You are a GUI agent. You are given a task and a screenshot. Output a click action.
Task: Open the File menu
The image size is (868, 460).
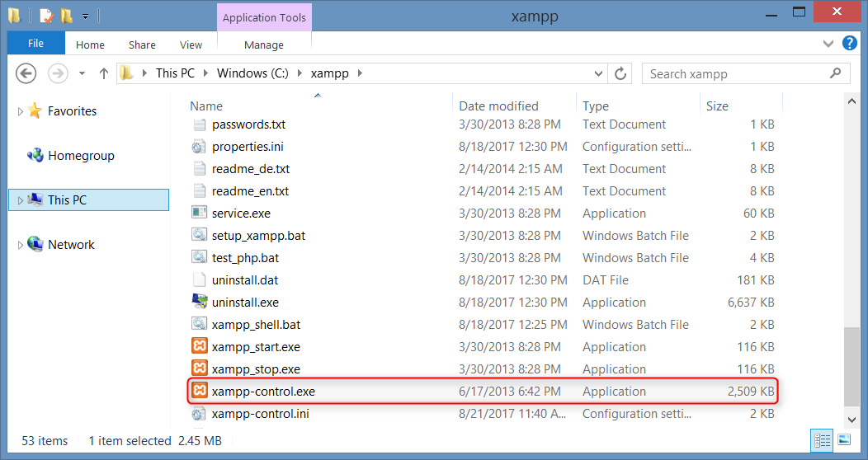36,43
